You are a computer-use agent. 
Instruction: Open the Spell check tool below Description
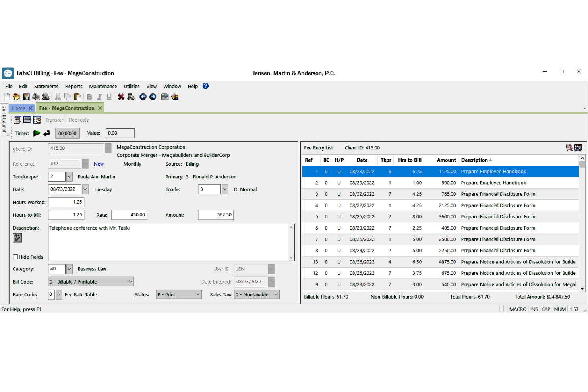17,237
